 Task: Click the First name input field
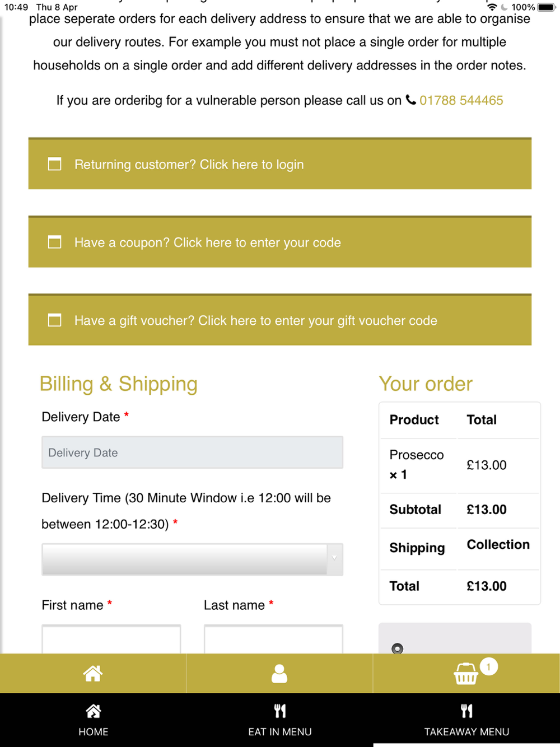pyautogui.click(x=111, y=639)
